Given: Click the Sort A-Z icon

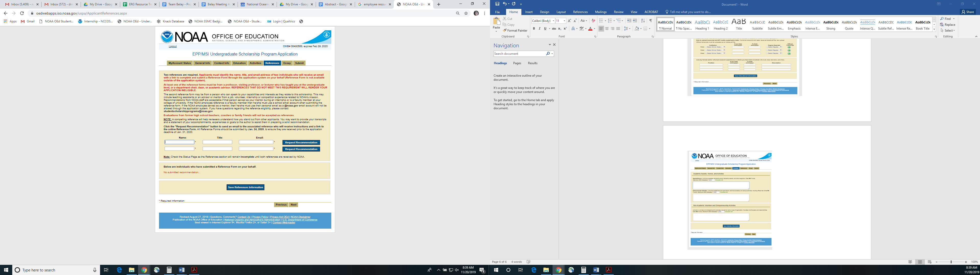Looking at the screenshot, I should pyautogui.click(x=643, y=21).
